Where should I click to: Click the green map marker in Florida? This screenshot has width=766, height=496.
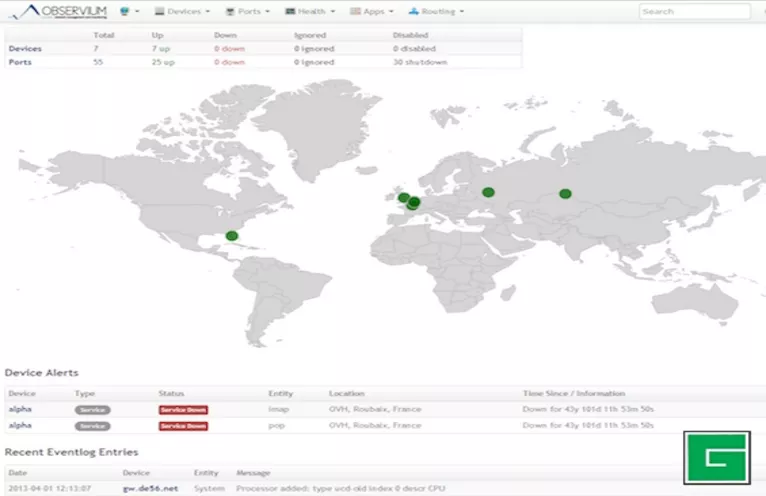coord(232,236)
